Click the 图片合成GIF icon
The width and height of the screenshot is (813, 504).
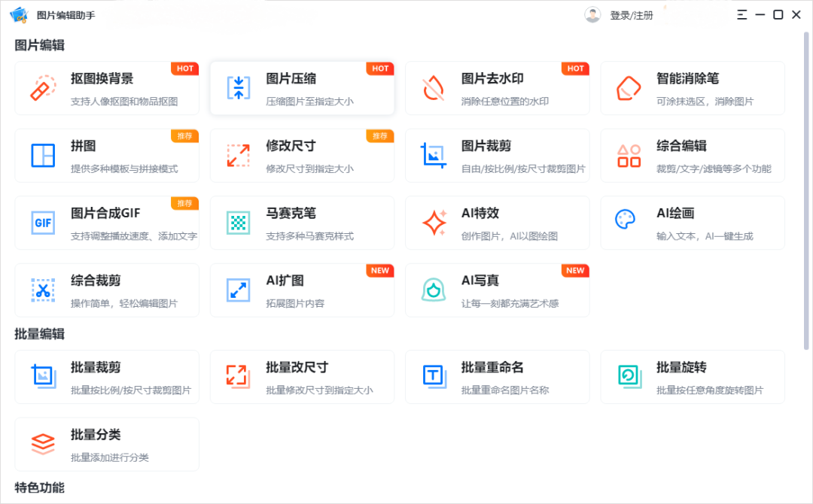(43, 223)
